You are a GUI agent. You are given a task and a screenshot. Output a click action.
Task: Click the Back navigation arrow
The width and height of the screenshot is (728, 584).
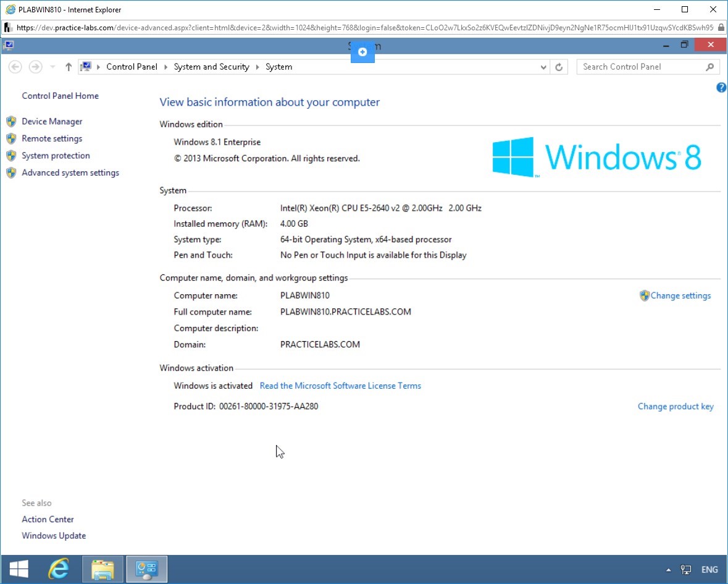[x=15, y=67]
